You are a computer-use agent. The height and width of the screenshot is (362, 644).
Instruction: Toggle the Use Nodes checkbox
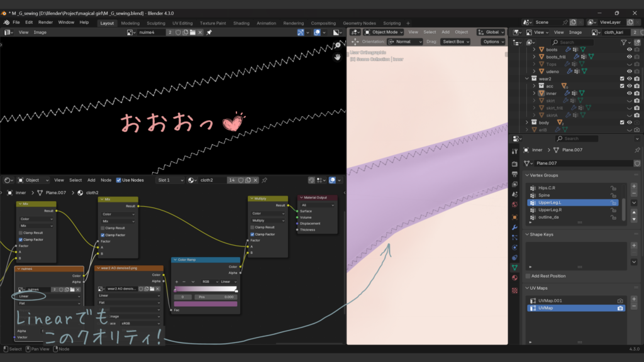click(118, 180)
